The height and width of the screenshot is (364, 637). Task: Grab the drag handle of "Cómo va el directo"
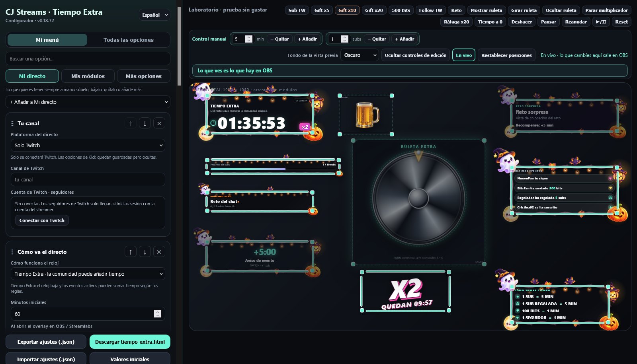12,252
